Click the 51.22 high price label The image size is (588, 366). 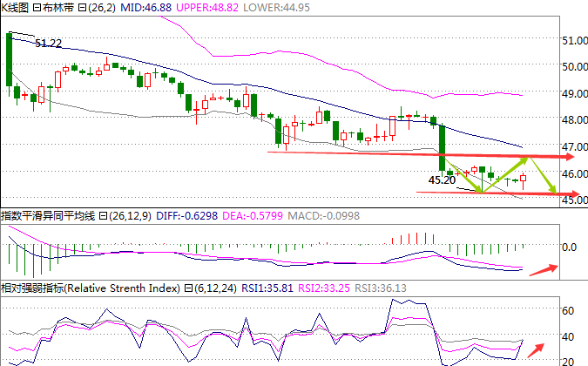click(x=48, y=43)
